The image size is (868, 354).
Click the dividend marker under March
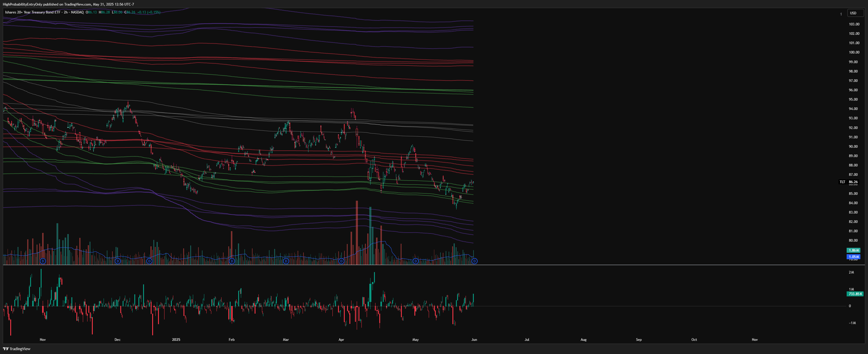[x=286, y=261]
